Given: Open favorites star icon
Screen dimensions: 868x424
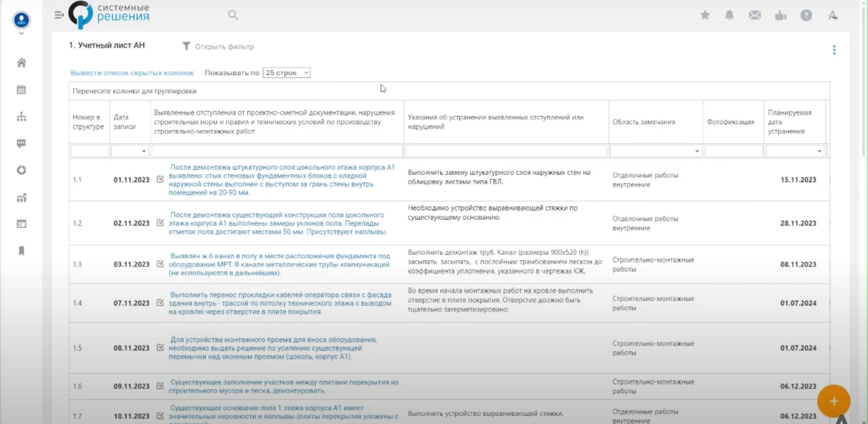Looking at the screenshot, I should [705, 15].
